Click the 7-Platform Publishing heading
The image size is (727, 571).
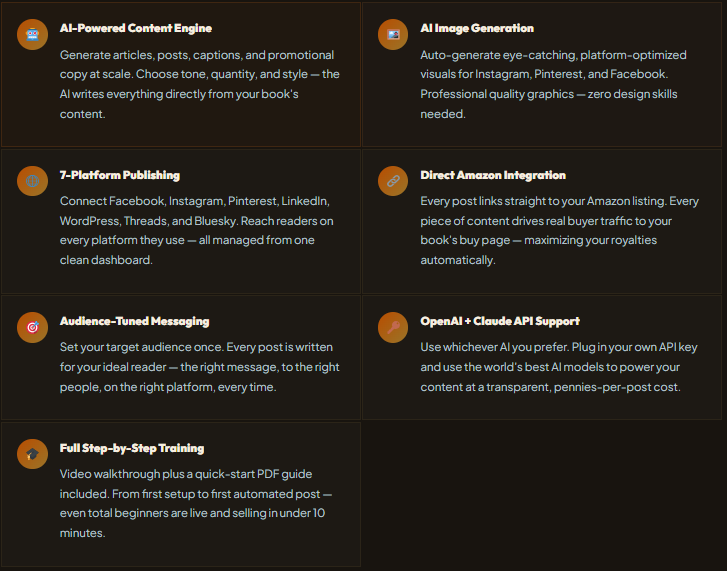point(120,175)
